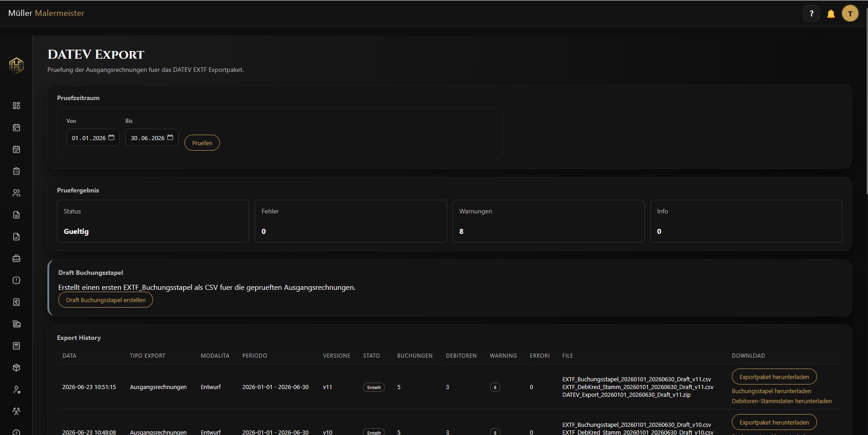The width and height of the screenshot is (868, 435).
Task: Click the STATO column header
Action: [x=371, y=356]
